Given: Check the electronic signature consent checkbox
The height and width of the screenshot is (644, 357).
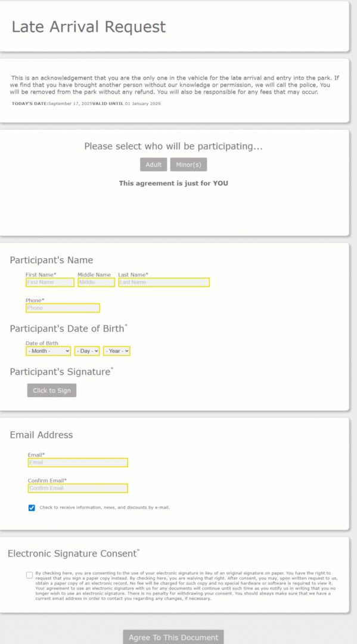Looking at the screenshot, I should pyautogui.click(x=30, y=575).
